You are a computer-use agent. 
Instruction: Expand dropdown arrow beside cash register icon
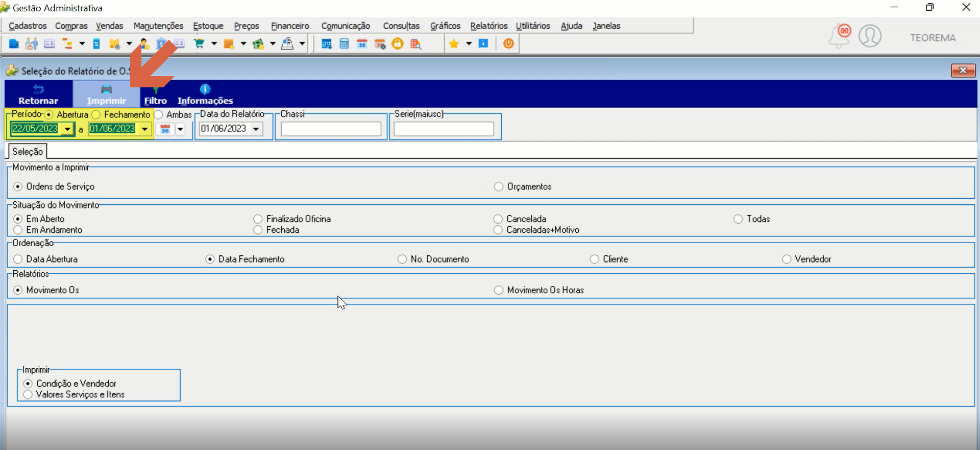302,44
